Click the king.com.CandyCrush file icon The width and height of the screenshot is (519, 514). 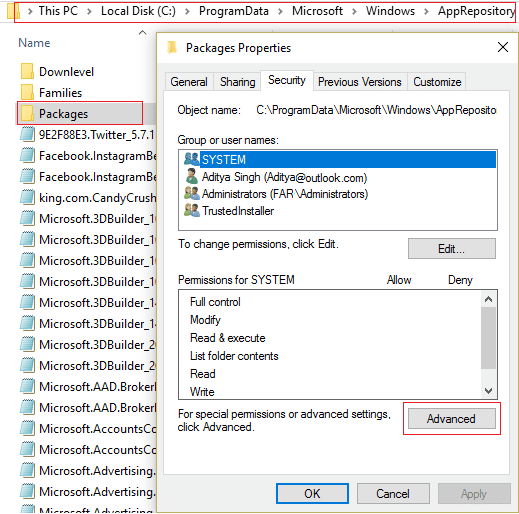27,197
